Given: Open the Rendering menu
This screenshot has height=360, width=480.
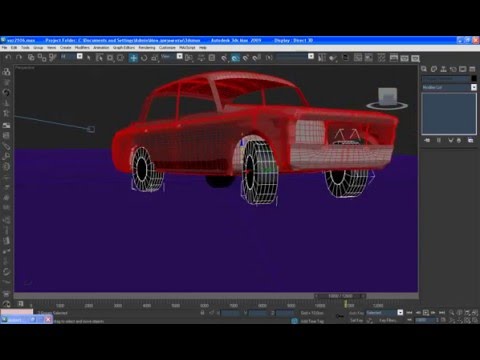Looking at the screenshot, I should click(x=147, y=48).
